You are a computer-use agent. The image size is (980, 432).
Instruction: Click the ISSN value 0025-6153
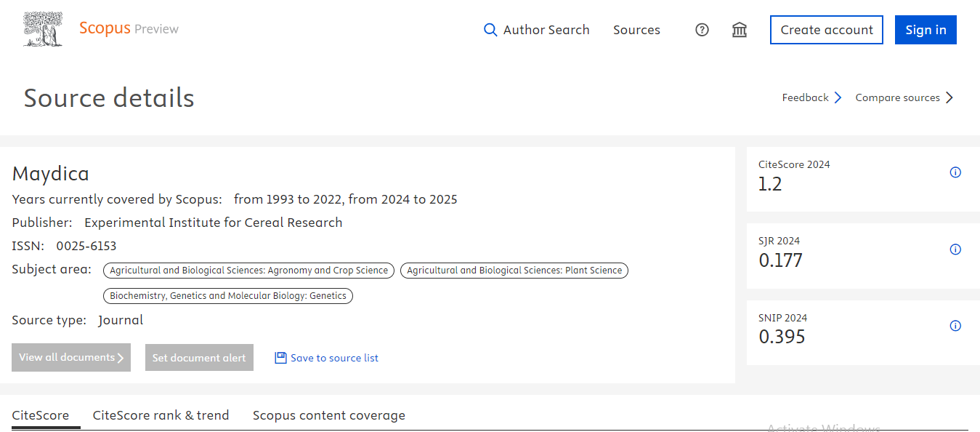coord(86,246)
